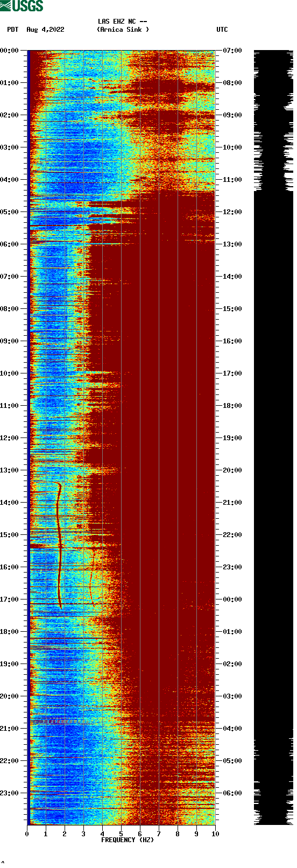Screen dimensions: 297x868
Task: Click frequency axis tick label 5
Action: point(121,834)
